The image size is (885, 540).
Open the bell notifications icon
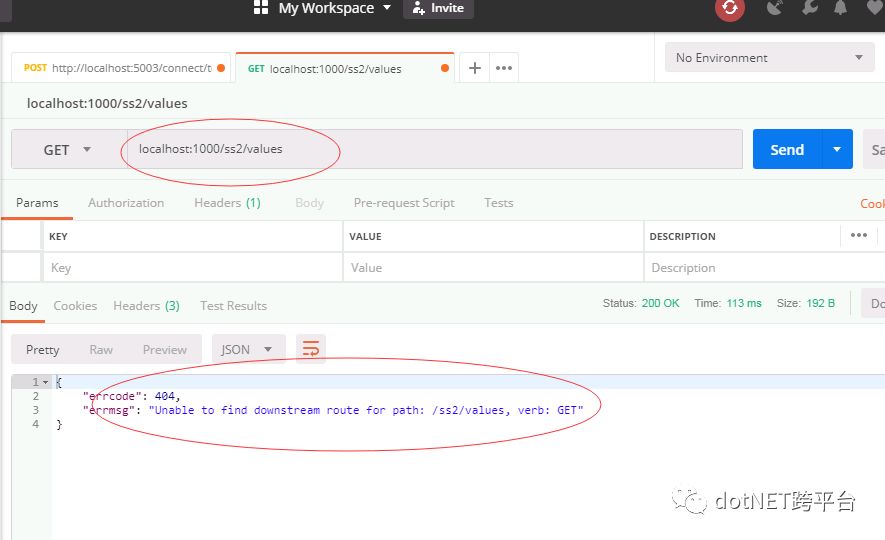coord(840,7)
